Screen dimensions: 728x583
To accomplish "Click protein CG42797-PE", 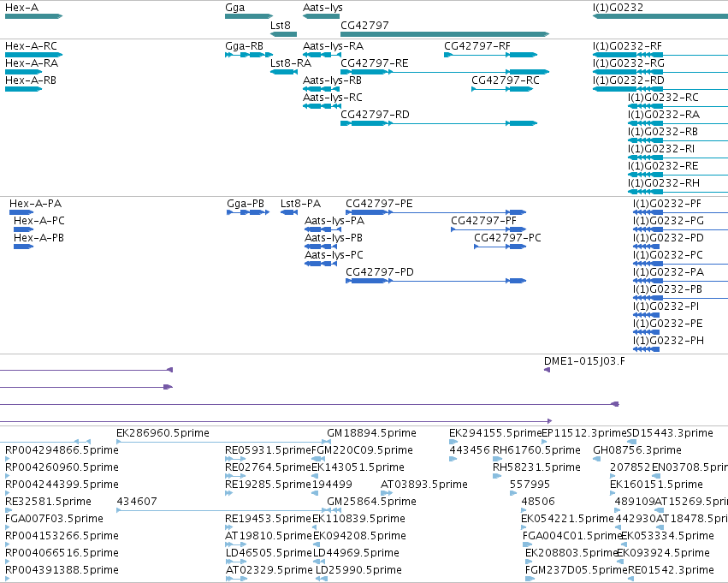I will point(436,212).
